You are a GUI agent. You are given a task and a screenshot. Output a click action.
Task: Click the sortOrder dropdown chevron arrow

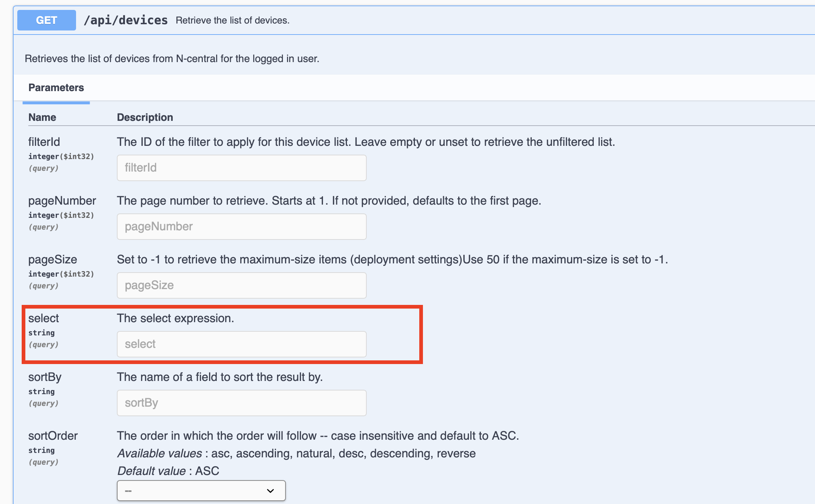click(x=270, y=491)
